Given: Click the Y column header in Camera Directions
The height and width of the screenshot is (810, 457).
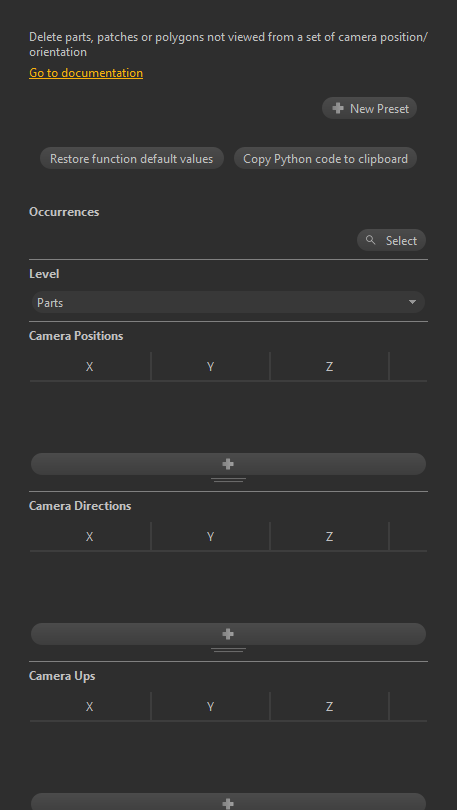Looking at the screenshot, I should tap(211, 537).
